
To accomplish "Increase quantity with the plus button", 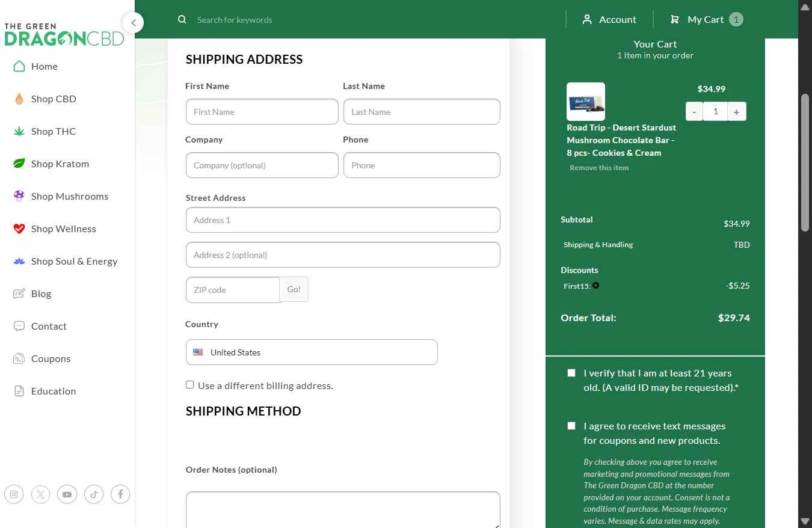I will tap(736, 111).
